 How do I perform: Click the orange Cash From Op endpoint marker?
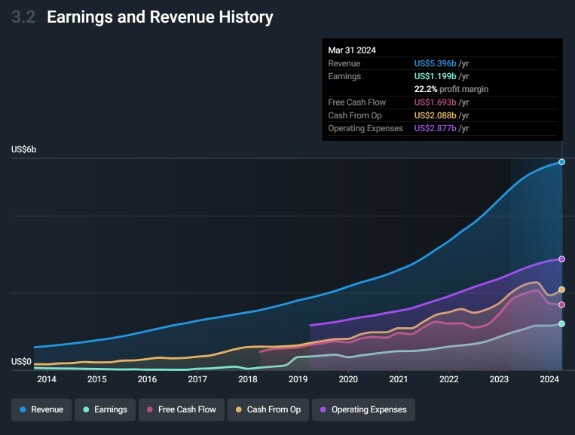tap(561, 289)
